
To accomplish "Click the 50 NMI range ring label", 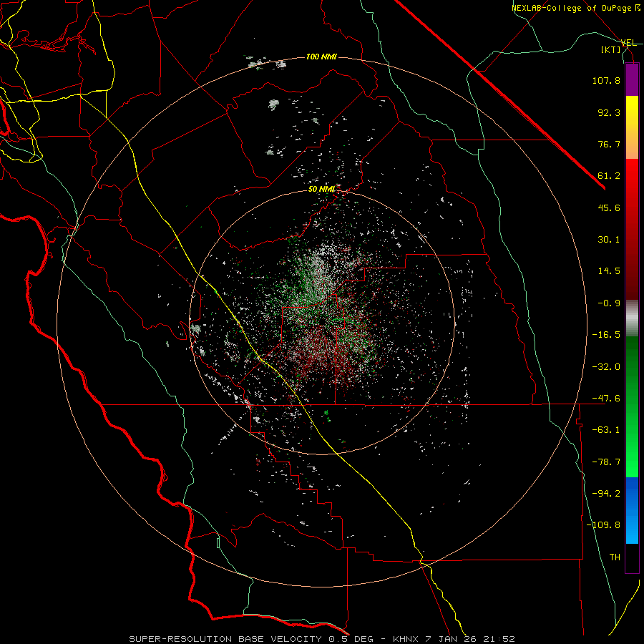I will pos(321,189).
